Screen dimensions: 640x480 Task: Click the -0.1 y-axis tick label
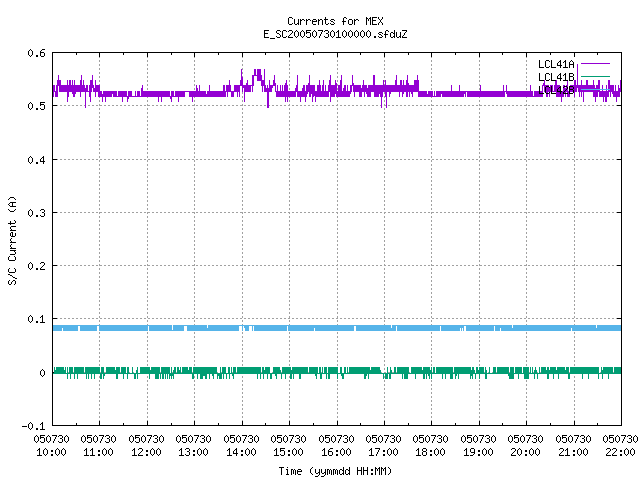coord(33,426)
